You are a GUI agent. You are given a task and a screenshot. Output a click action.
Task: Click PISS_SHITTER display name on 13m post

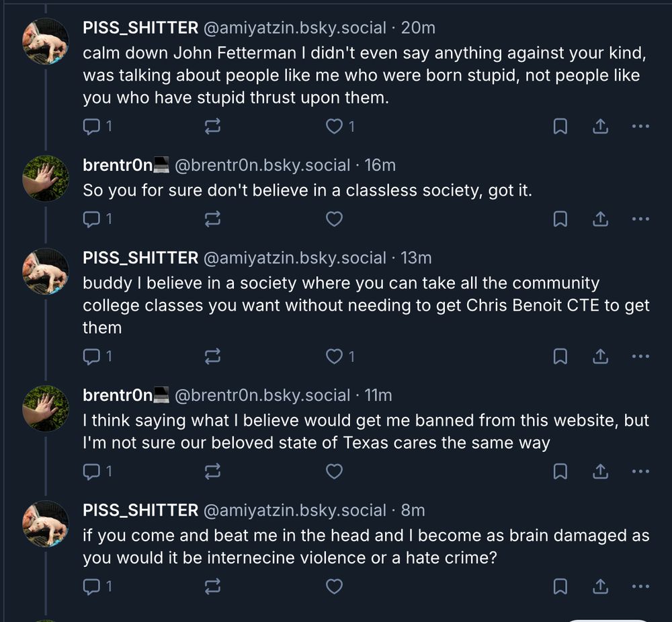[140, 258]
